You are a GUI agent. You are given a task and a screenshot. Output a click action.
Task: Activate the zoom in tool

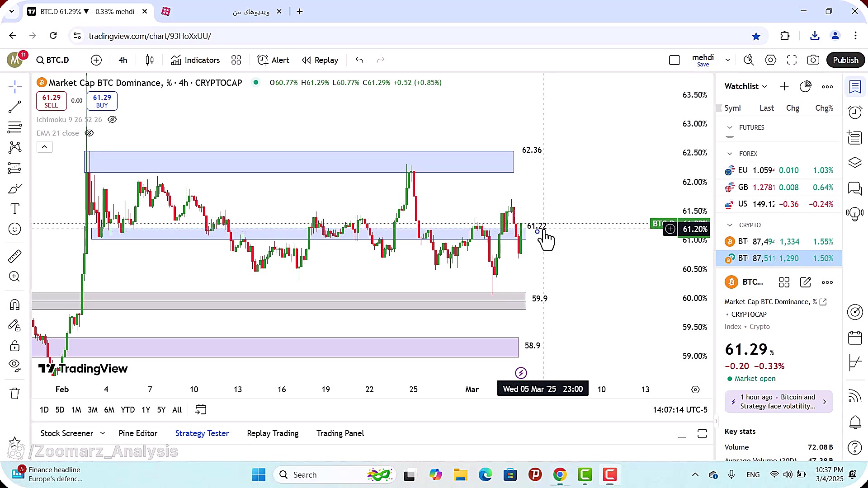[x=15, y=277]
